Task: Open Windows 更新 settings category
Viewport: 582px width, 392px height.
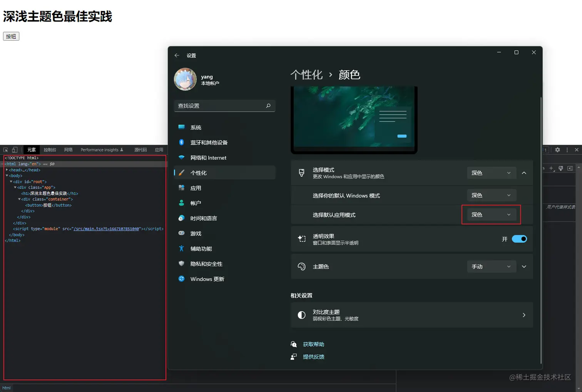Action: (x=225, y=279)
